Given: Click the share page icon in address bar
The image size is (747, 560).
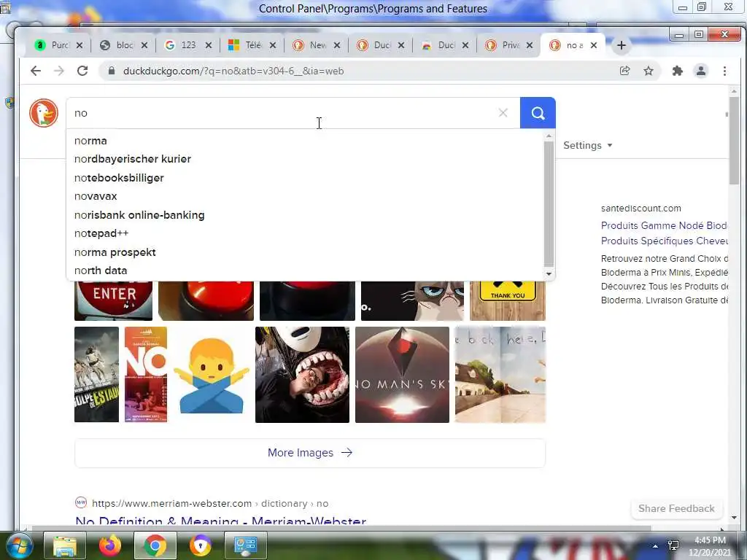Looking at the screenshot, I should [x=624, y=71].
